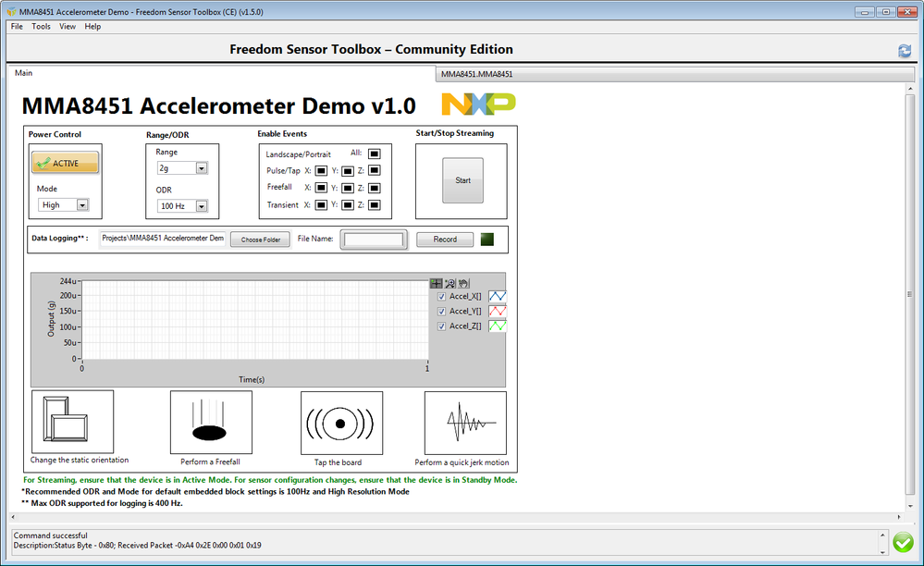Click the Max ODR supported note text
Image resolution: width=924 pixels, height=566 pixels.
point(102,503)
